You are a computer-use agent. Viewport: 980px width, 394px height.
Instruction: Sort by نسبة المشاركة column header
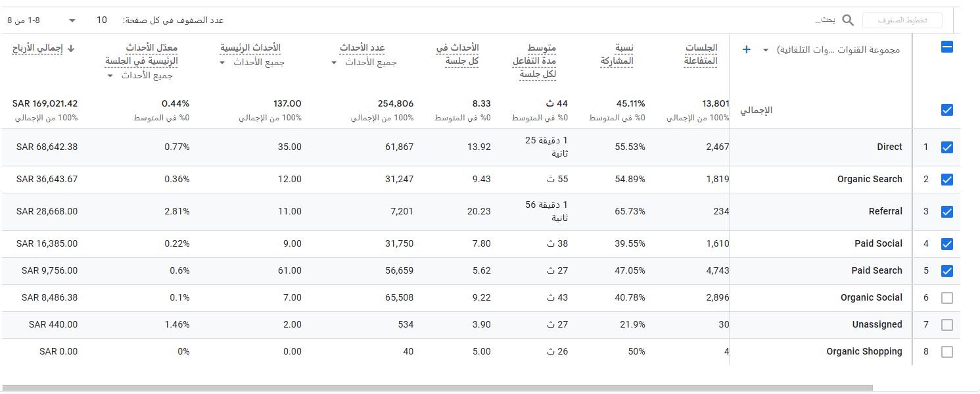pos(617,55)
